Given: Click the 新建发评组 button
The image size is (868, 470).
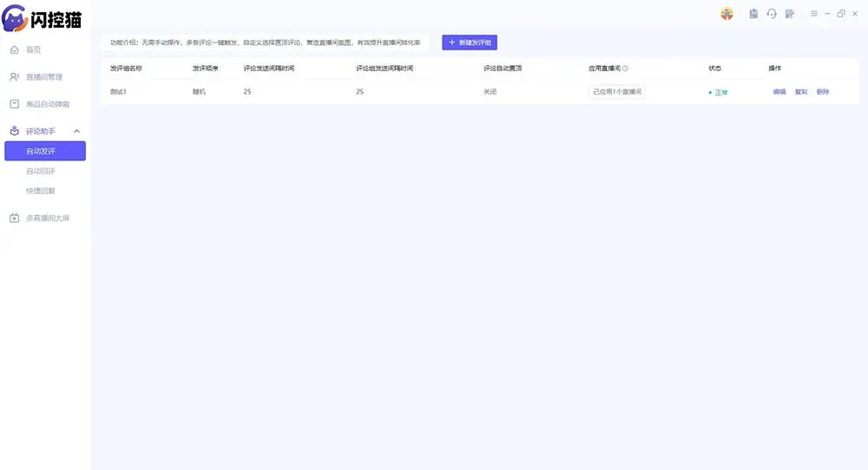Looking at the screenshot, I should point(470,42).
